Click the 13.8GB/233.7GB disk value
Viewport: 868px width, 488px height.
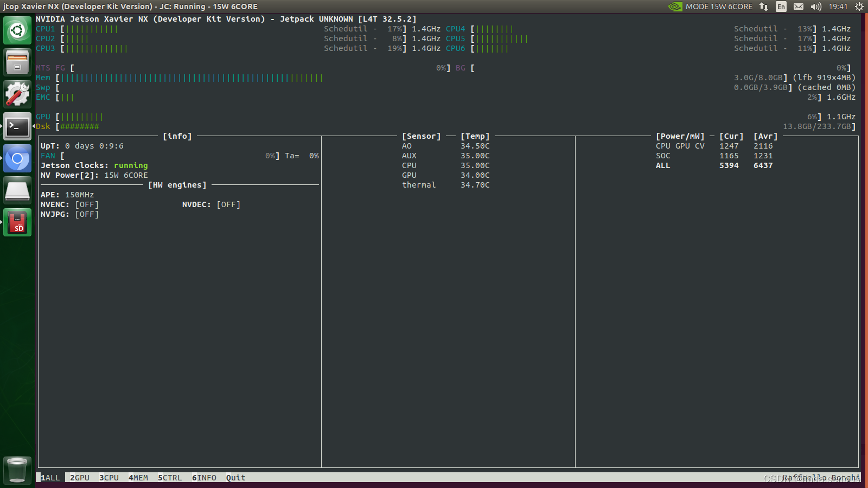pyautogui.click(x=817, y=126)
